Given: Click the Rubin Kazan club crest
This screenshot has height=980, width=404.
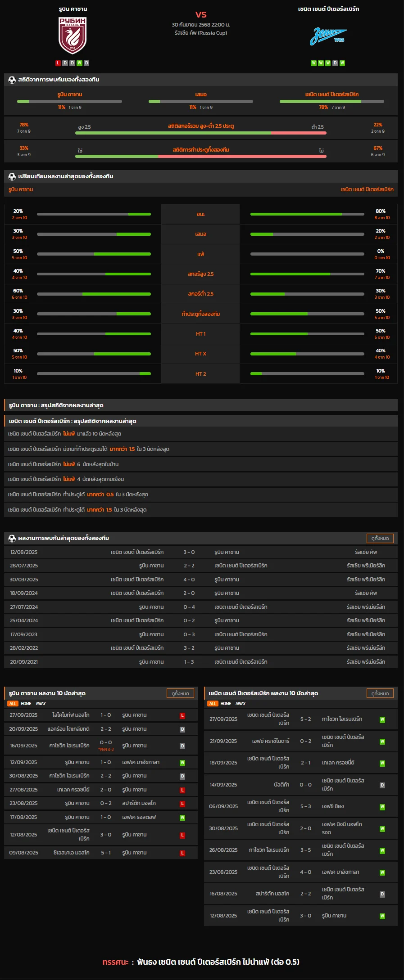Looking at the screenshot, I should click(73, 36).
